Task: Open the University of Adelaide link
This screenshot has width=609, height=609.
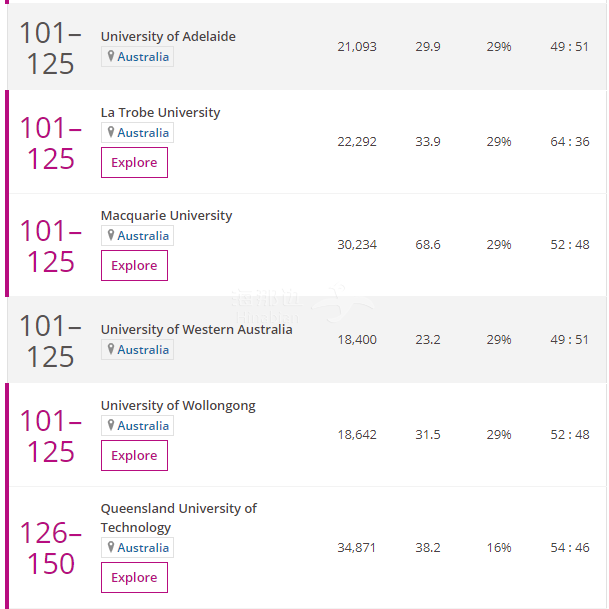Action: [x=168, y=37]
